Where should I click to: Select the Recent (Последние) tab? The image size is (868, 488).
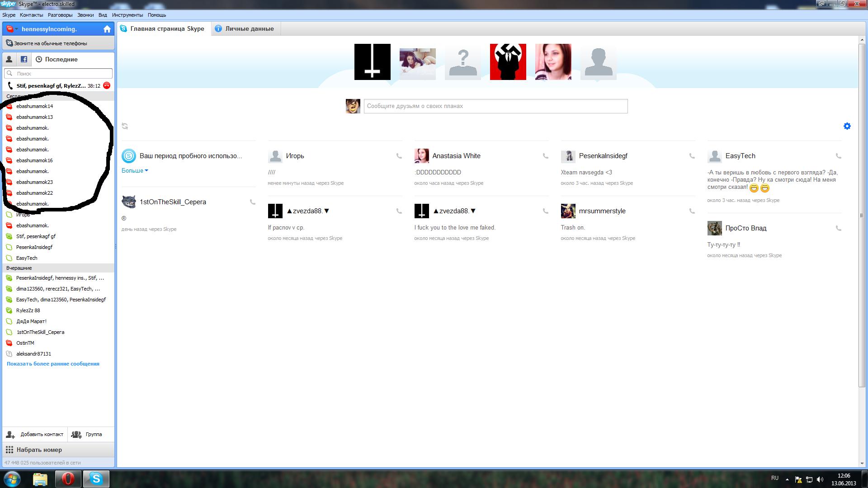[x=57, y=59]
